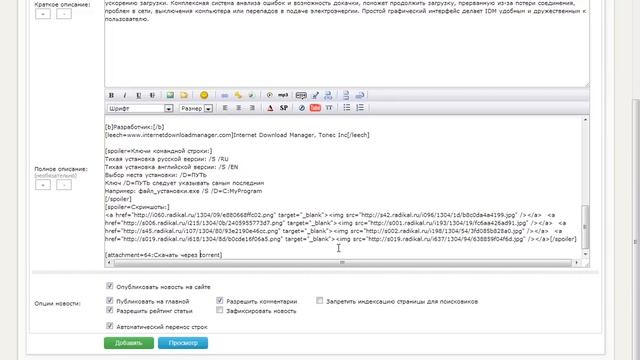
Task: Insert spoiler tag via SP icon
Action: point(284,108)
